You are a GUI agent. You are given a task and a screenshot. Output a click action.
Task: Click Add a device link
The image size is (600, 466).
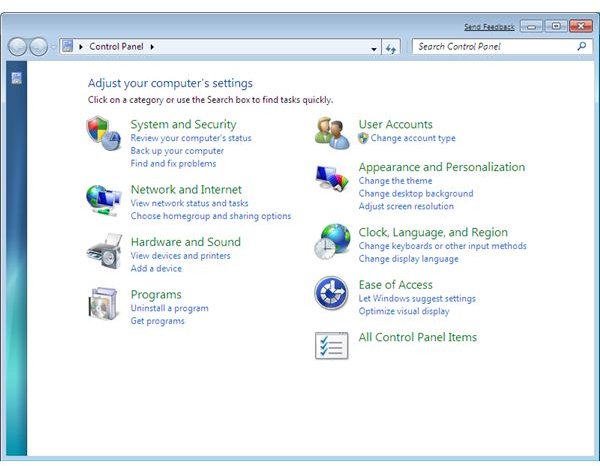pyautogui.click(x=156, y=268)
